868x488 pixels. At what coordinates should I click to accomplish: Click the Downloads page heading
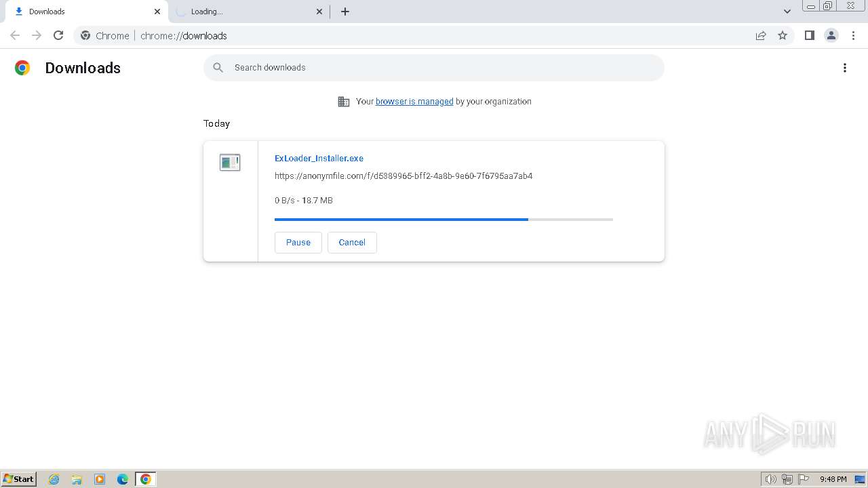pyautogui.click(x=83, y=68)
